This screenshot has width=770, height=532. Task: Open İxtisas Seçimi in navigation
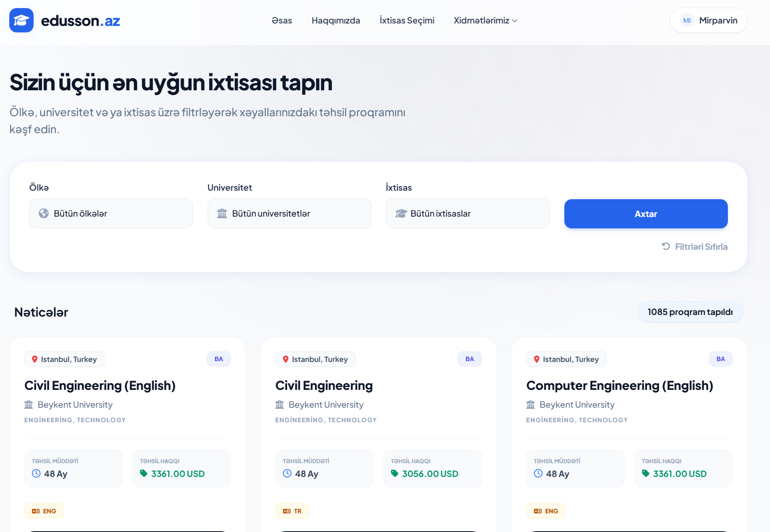407,20
